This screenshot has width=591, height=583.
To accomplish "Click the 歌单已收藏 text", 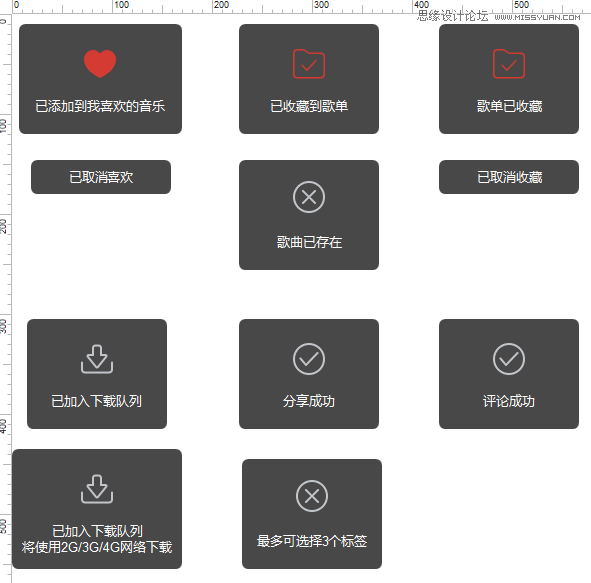I will (x=509, y=106).
